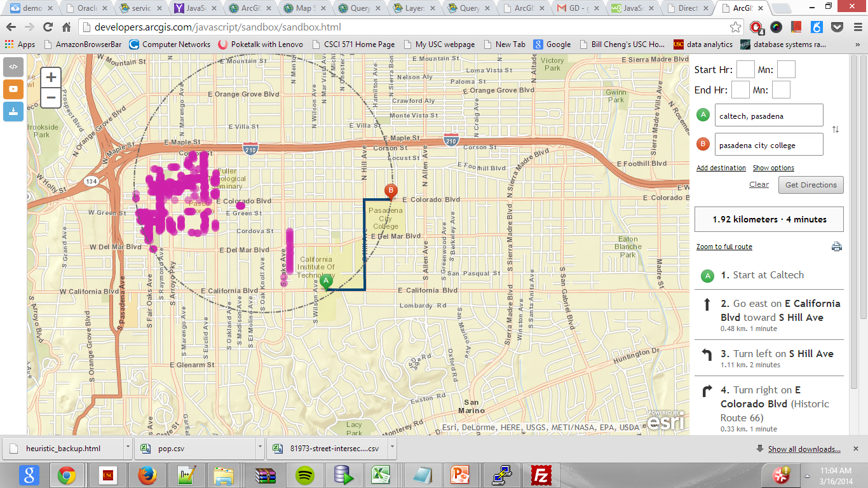The width and height of the screenshot is (868, 488).
Task: Print the directions using printer icon
Action: [837, 247]
